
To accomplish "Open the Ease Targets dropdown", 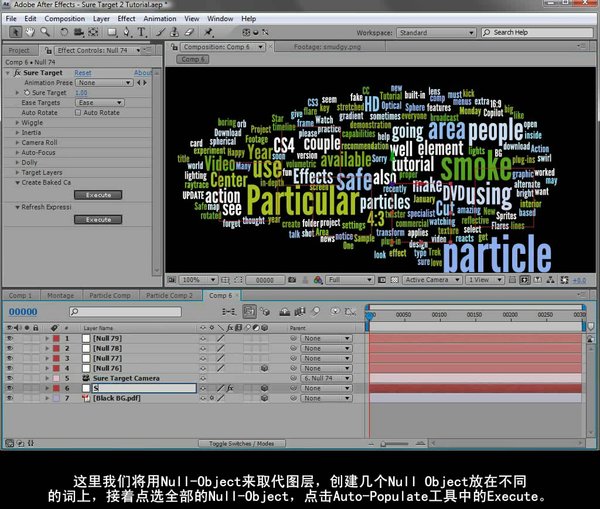I will click(99, 102).
